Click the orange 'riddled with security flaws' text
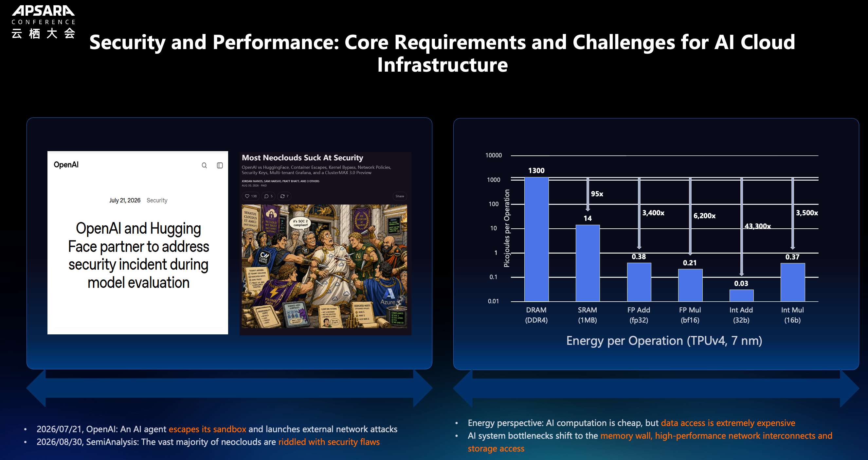The image size is (868, 460). 329,442
